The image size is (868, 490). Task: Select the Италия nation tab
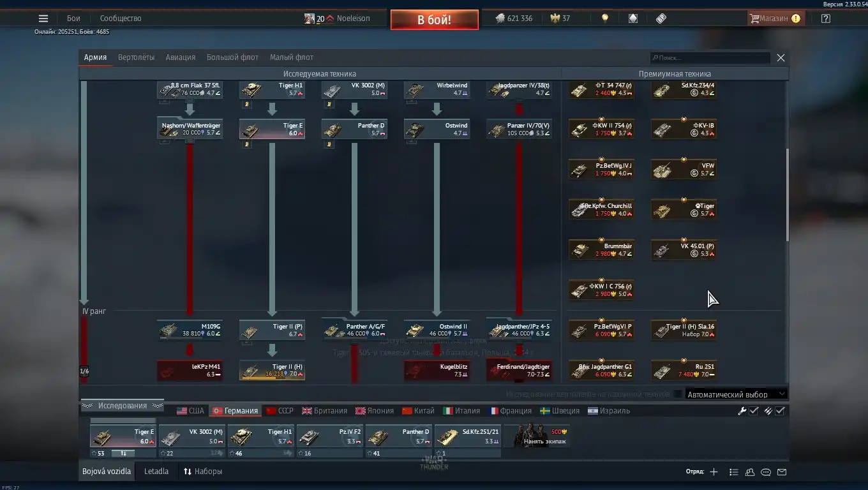pyautogui.click(x=462, y=411)
